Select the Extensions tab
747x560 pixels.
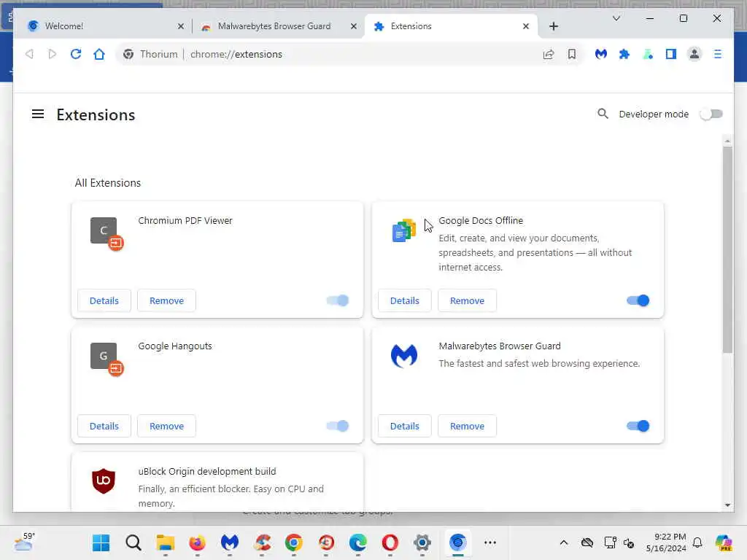(451, 26)
